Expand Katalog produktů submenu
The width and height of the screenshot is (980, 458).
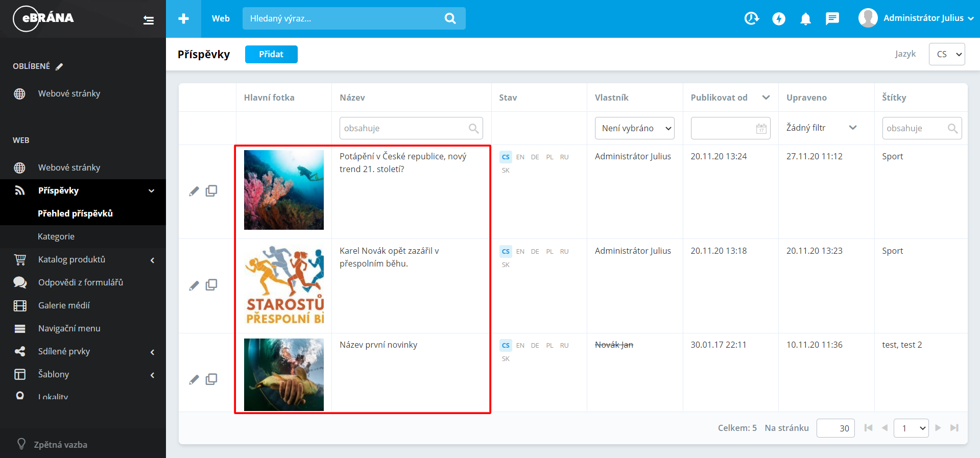tap(152, 260)
